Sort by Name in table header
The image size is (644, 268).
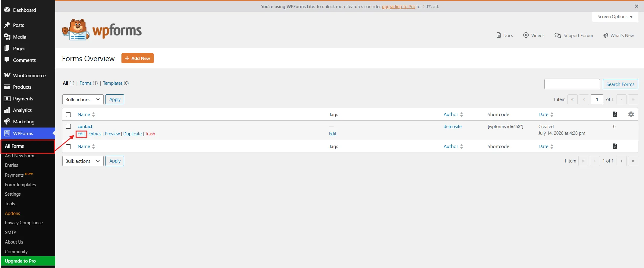click(86, 115)
